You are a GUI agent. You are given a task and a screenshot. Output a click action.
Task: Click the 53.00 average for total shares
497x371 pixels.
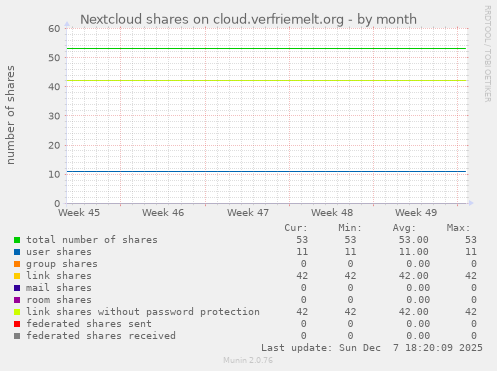(414, 240)
